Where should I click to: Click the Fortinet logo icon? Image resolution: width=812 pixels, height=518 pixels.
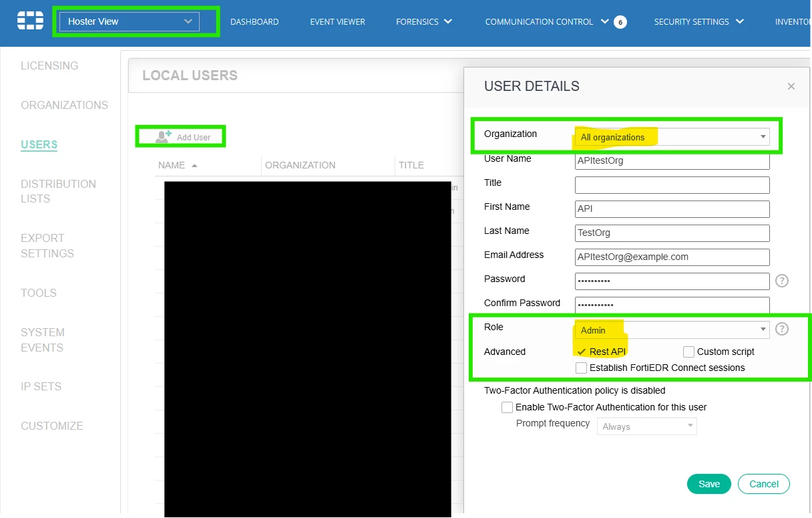tap(30, 21)
